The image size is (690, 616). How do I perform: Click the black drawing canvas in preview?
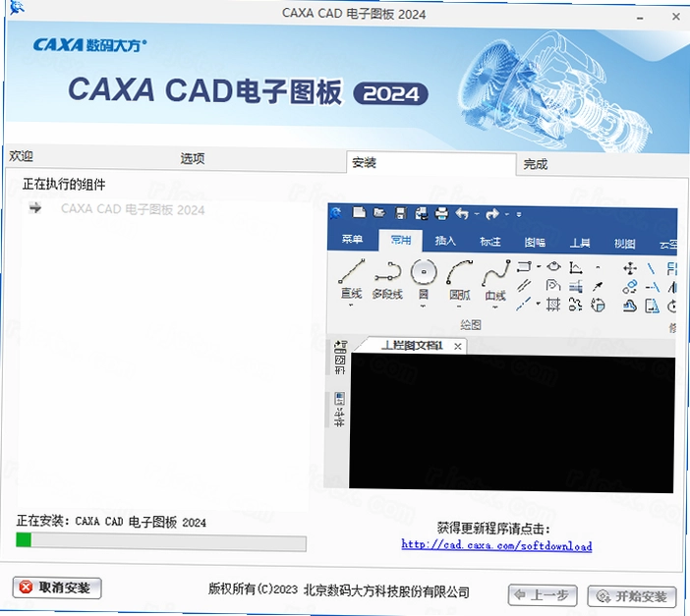511,423
